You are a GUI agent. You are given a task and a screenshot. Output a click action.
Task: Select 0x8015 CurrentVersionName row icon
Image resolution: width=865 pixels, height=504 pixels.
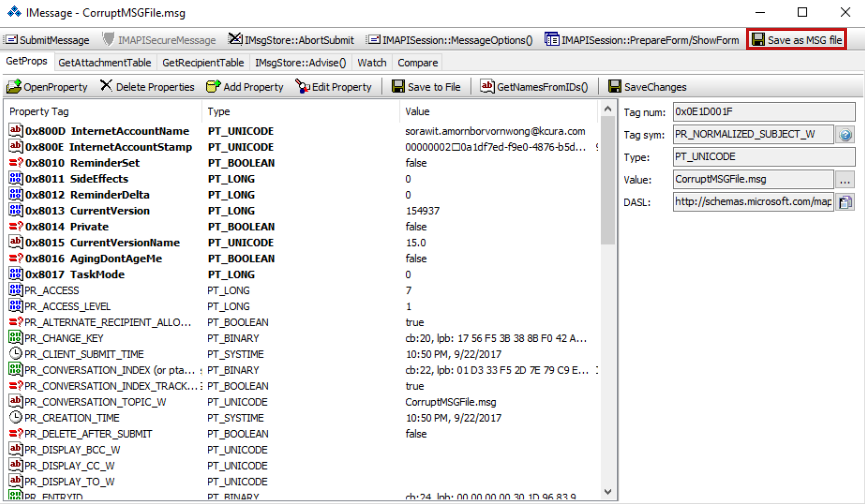15,243
